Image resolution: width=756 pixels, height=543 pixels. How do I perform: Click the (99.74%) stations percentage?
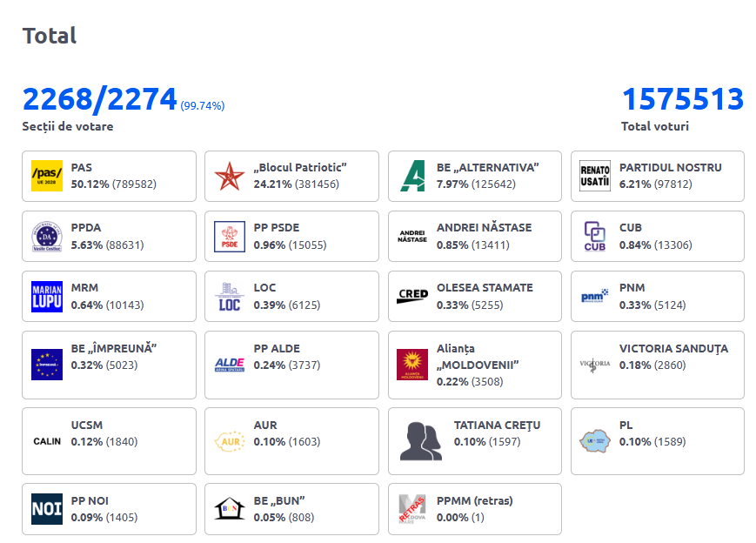(203, 105)
